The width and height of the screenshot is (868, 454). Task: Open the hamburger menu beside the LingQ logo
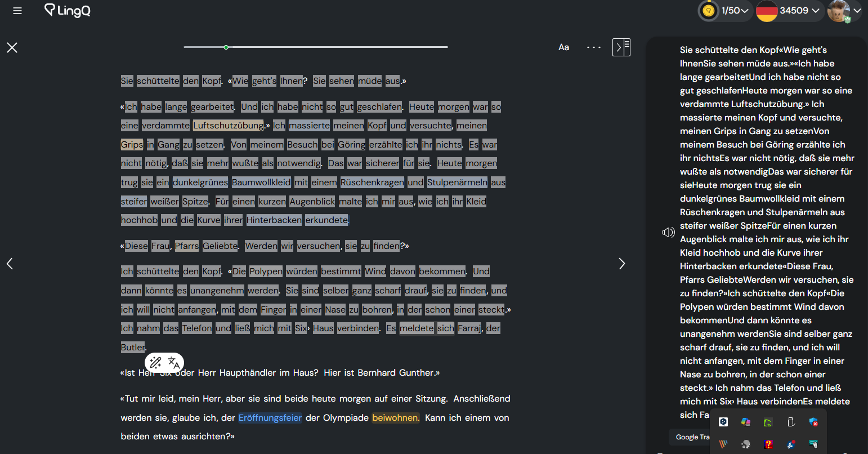click(17, 11)
